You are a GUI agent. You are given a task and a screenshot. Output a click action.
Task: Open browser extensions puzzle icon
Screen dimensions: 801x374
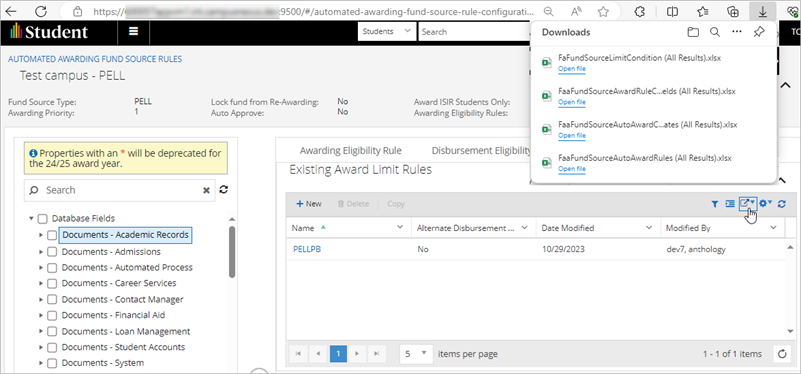point(639,11)
